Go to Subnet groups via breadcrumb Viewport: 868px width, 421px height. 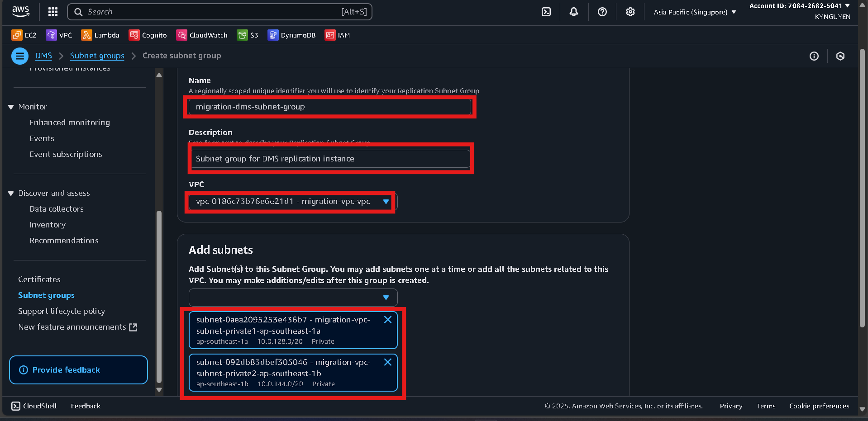pos(97,56)
